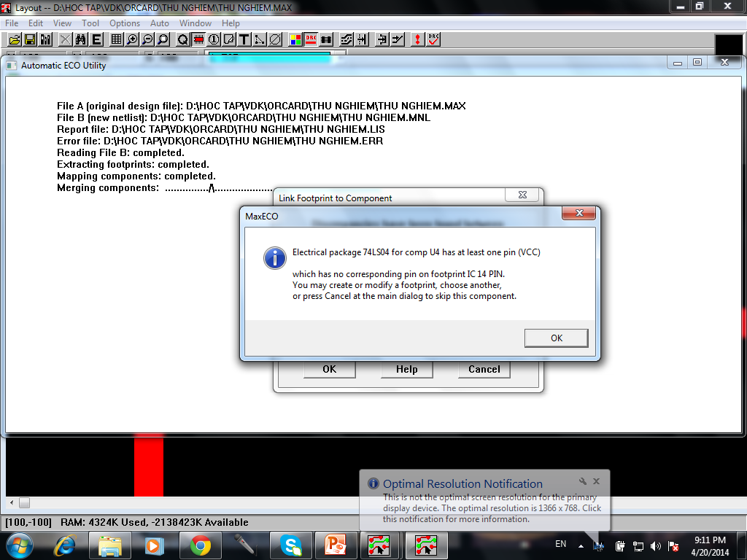Screen dimensions: 747x560
Task: Open the File menu
Action: 12,23
